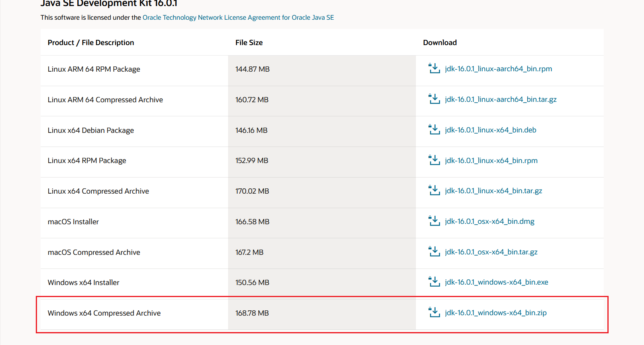Download jdk-16.0.1_osx-x64_bin.dmg link
Screen dimensions: 644x345
[490, 221]
